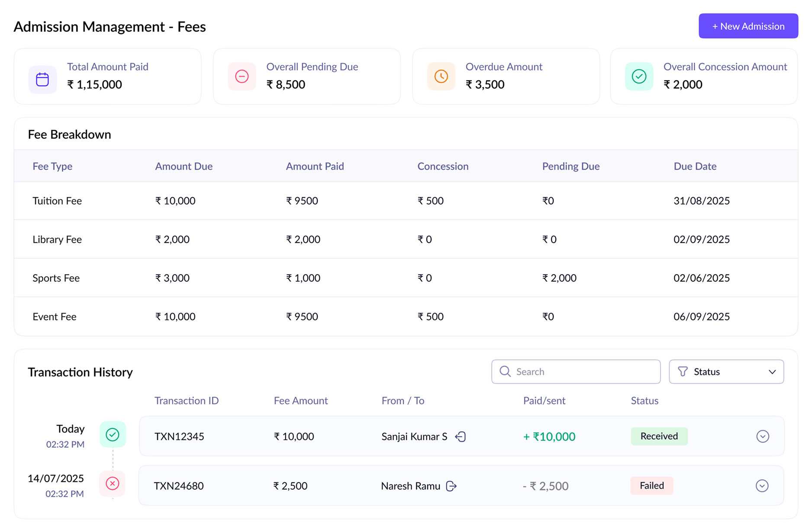The width and height of the screenshot is (812, 532).
Task: Click the magnifier icon in the search box
Action: [505, 372]
